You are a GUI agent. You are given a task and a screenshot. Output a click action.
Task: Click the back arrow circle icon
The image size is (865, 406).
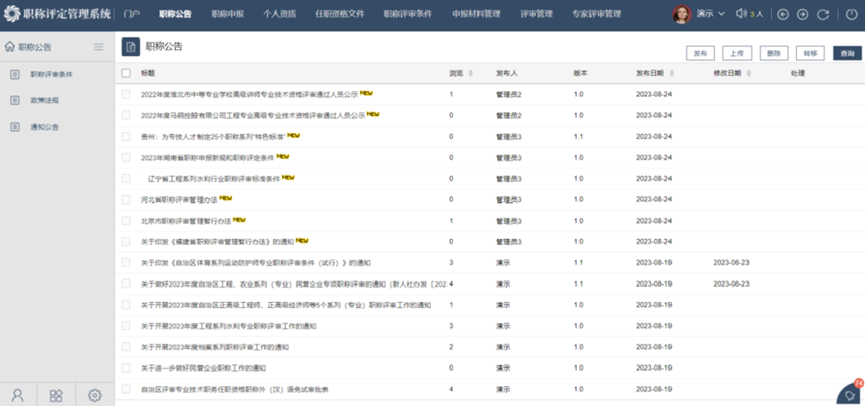pyautogui.click(x=783, y=15)
